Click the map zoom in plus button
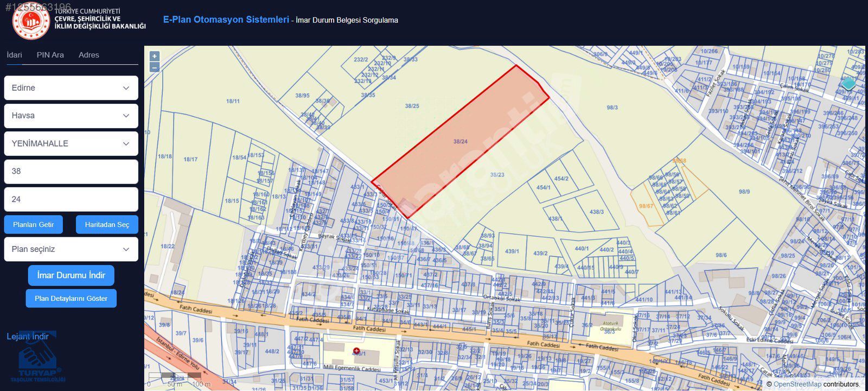Viewport: 868px width, 391px height. [155, 56]
